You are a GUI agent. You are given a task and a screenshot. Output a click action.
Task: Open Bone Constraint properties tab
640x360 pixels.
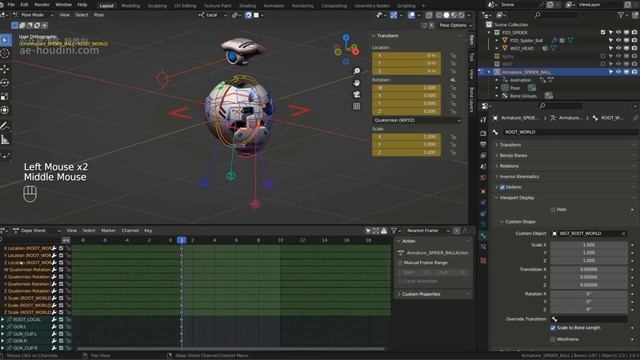pyautogui.click(x=483, y=247)
